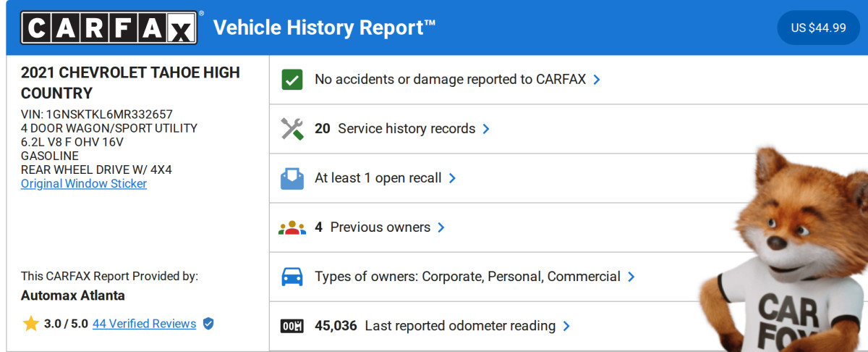Click the odometer reading icon
This screenshot has width=868, height=352.
click(292, 326)
